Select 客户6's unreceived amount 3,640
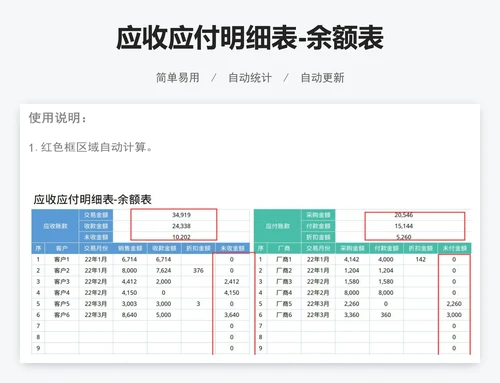This screenshot has height=383, width=500. pos(232,315)
